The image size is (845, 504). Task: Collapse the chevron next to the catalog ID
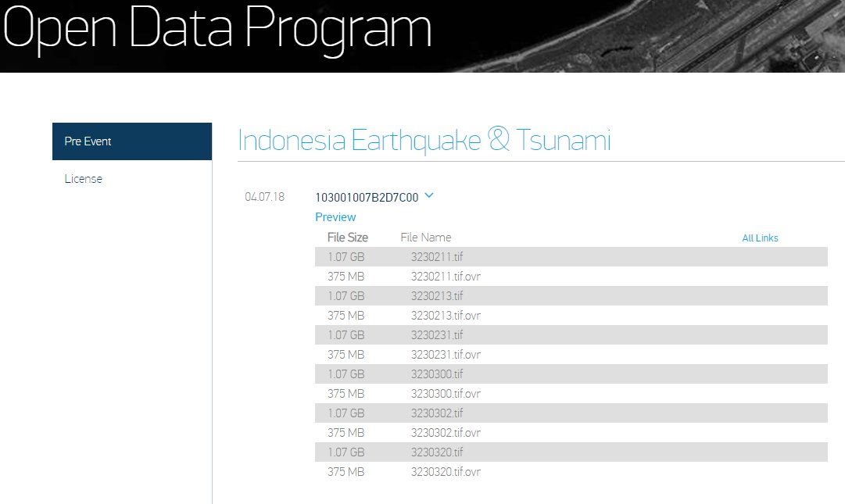coord(428,196)
